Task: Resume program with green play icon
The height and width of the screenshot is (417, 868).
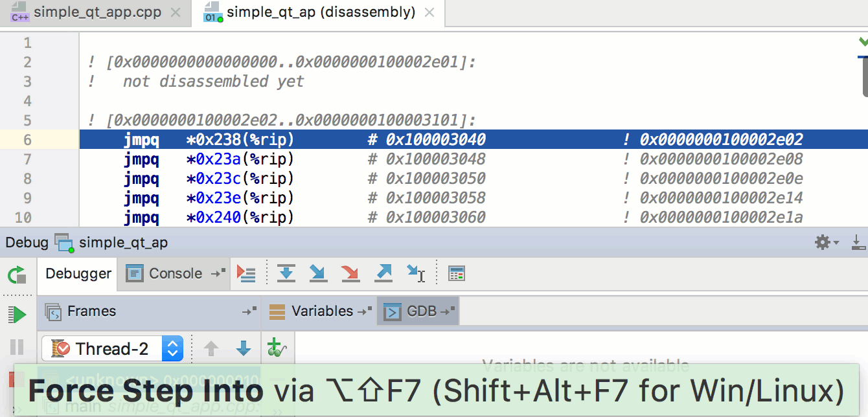Action: pos(17,315)
